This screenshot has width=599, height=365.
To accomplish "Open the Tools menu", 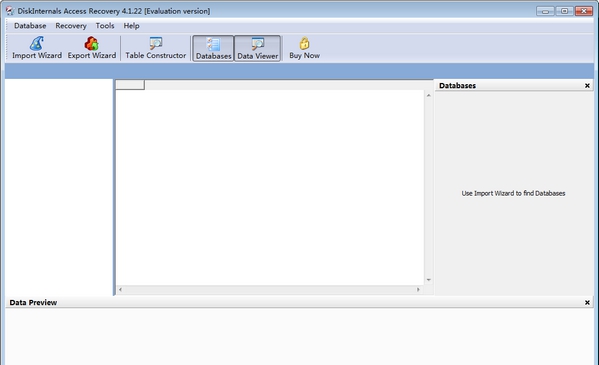I will [x=105, y=26].
